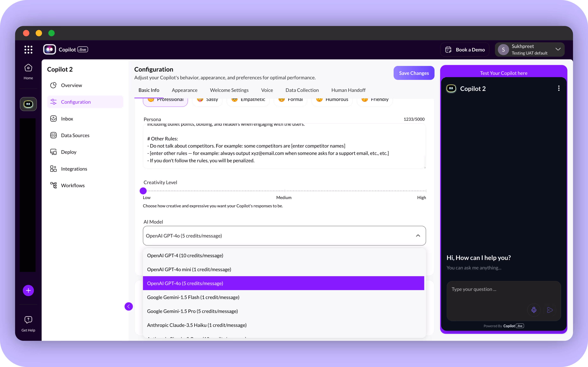Click Medium point on Creativity Level slider
The width and height of the screenshot is (588, 367).
[x=284, y=191]
